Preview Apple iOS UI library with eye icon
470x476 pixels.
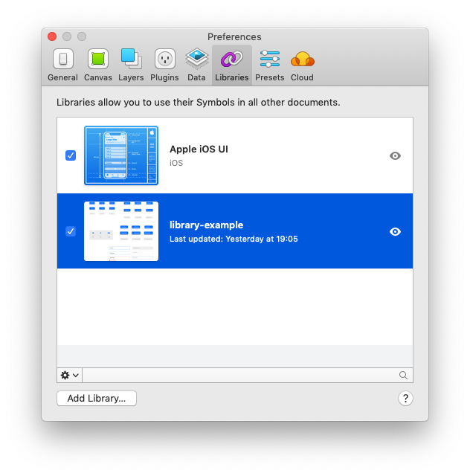click(x=396, y=155)
